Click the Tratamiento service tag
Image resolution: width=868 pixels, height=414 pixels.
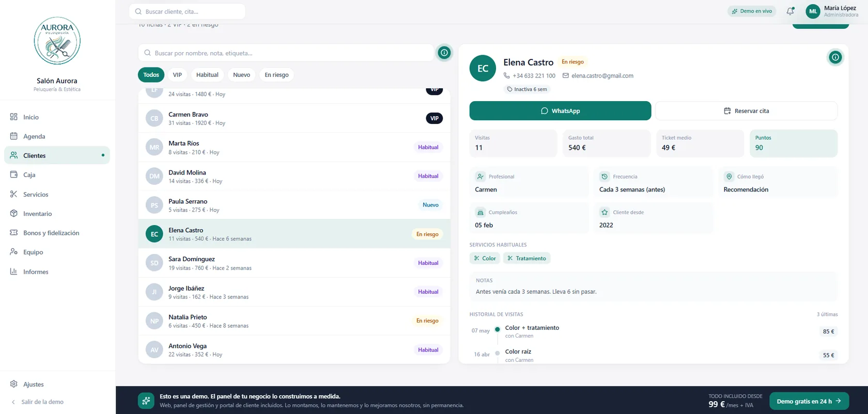click(x=526, y=258)
